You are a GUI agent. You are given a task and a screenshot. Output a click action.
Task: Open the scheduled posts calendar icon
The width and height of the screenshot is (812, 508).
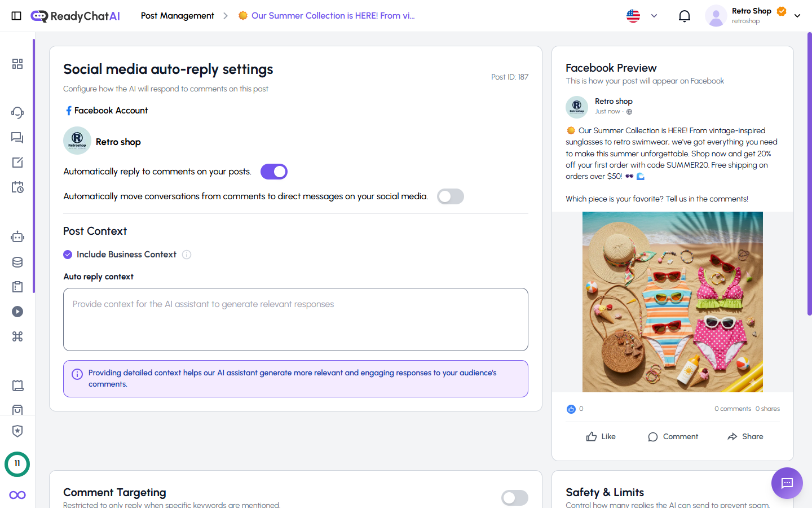[17, 187]
